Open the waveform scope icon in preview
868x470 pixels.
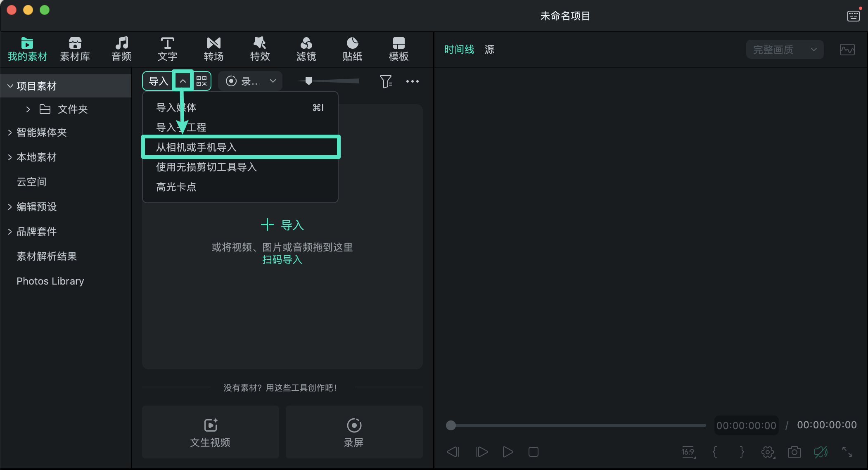(847, 50)
